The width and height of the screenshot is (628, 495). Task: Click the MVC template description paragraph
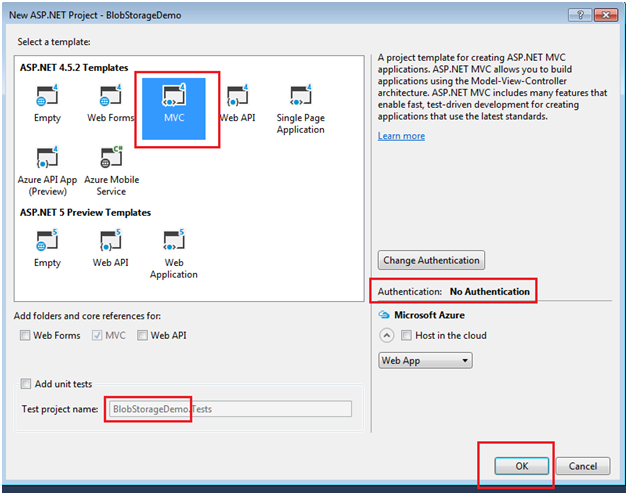tap(493, 87)
